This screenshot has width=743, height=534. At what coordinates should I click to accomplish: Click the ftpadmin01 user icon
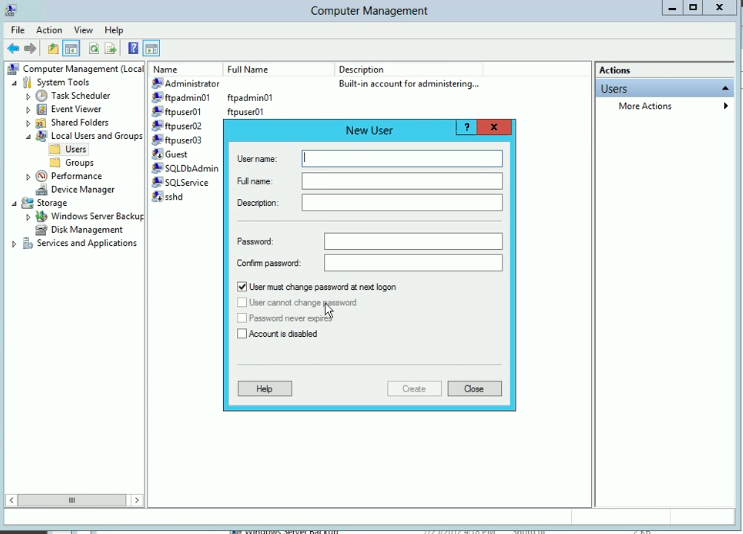[157, 98]
